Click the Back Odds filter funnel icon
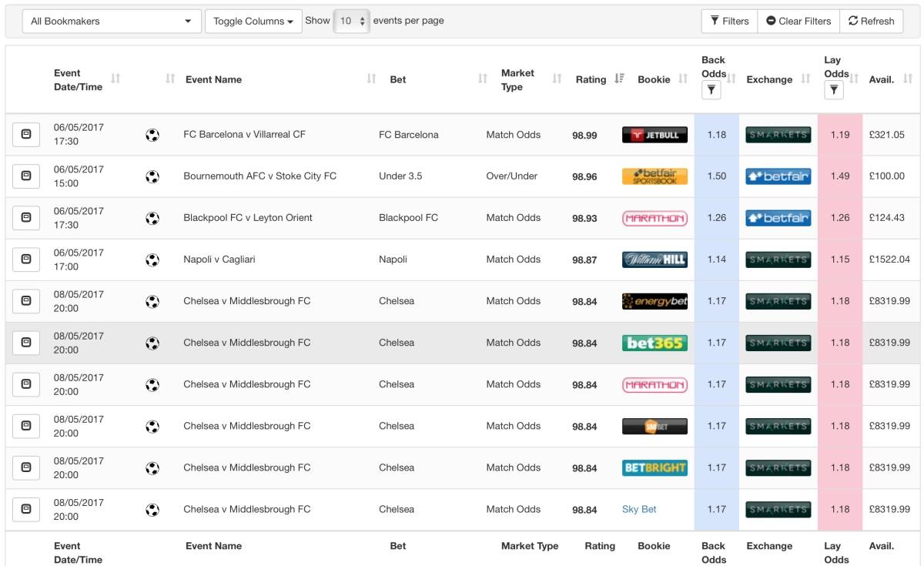This screenshot has height=566, width=924. [x=711, y=91]
